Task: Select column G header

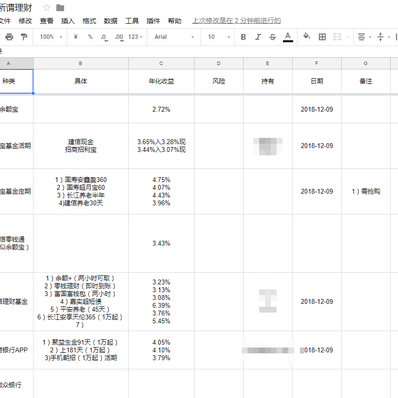Action: click(x=366, y=63)
